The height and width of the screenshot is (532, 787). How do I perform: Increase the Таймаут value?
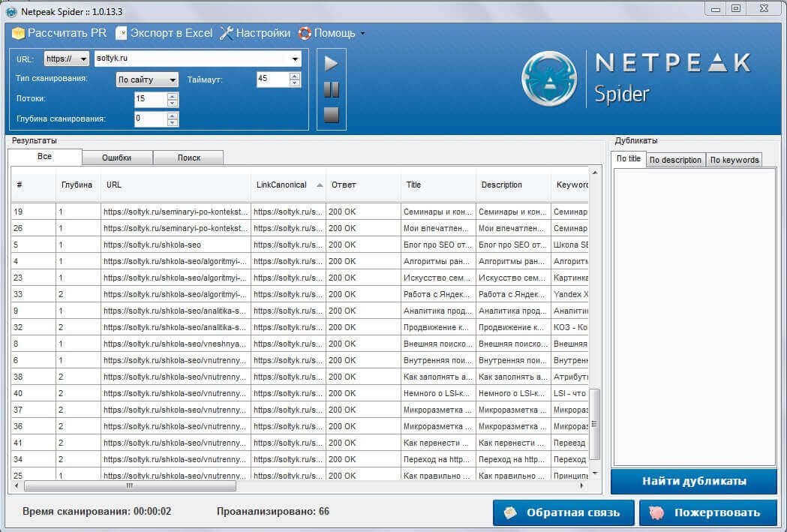(295, 76)
